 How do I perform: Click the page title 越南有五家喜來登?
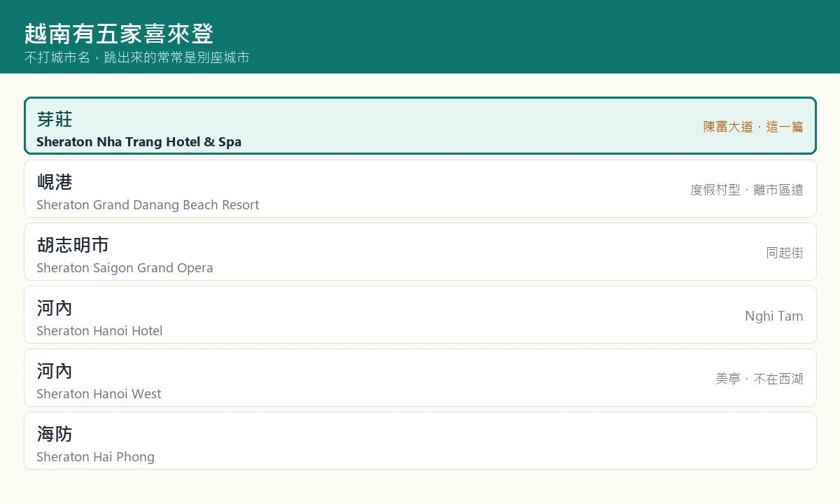(119, 34)
